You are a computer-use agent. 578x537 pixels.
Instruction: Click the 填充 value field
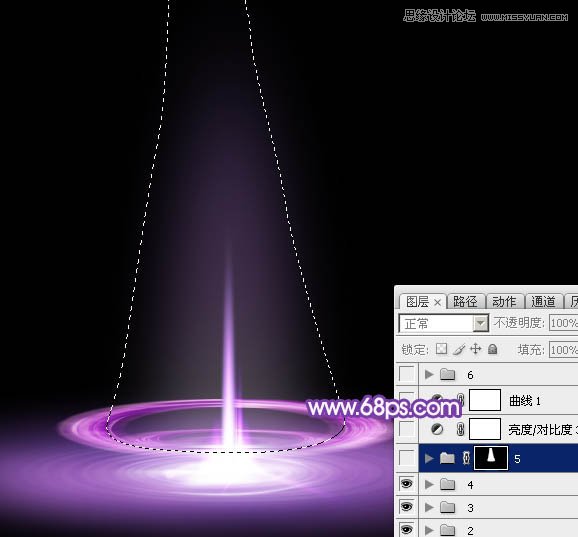(563, 349)
